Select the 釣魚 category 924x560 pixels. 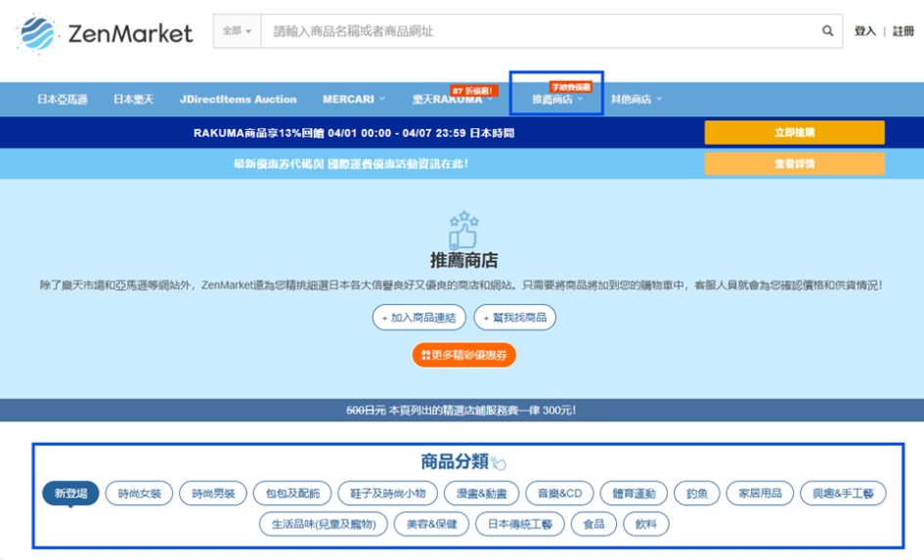point(696,493)
